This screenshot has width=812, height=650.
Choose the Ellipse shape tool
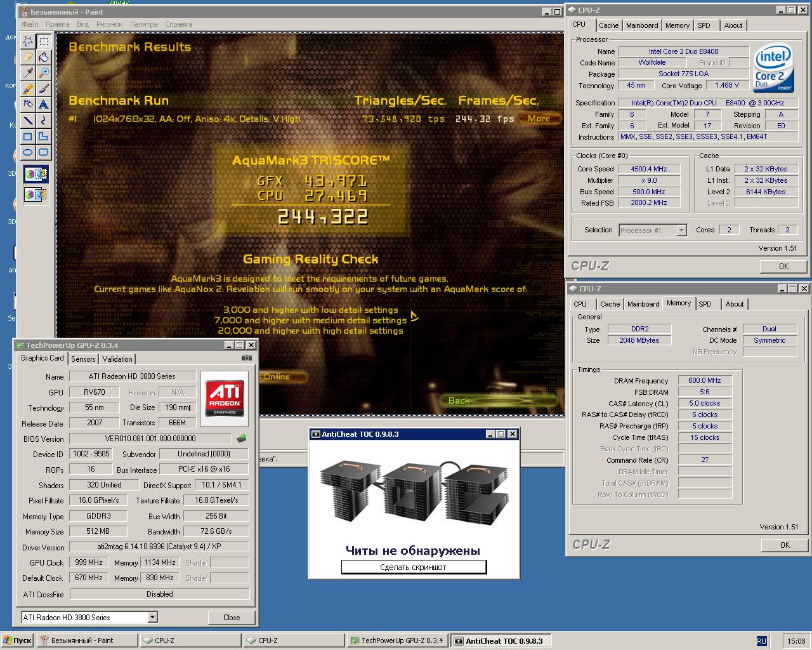[x=28, y=152]
